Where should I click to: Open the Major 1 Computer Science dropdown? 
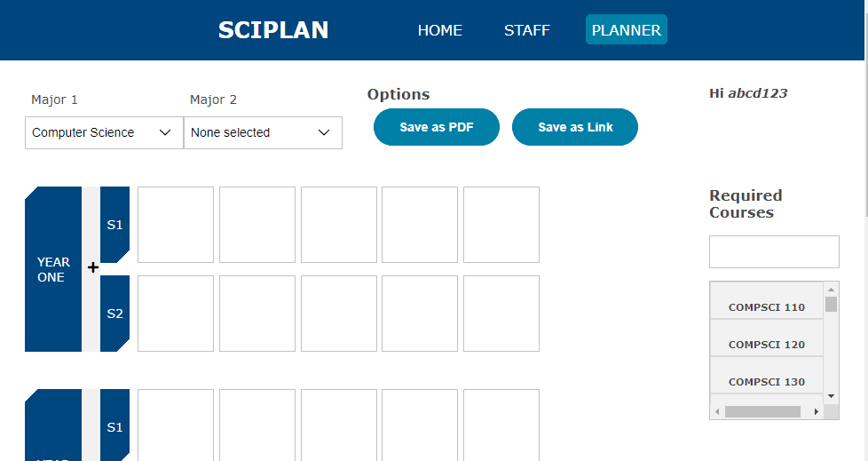(104, 132)
